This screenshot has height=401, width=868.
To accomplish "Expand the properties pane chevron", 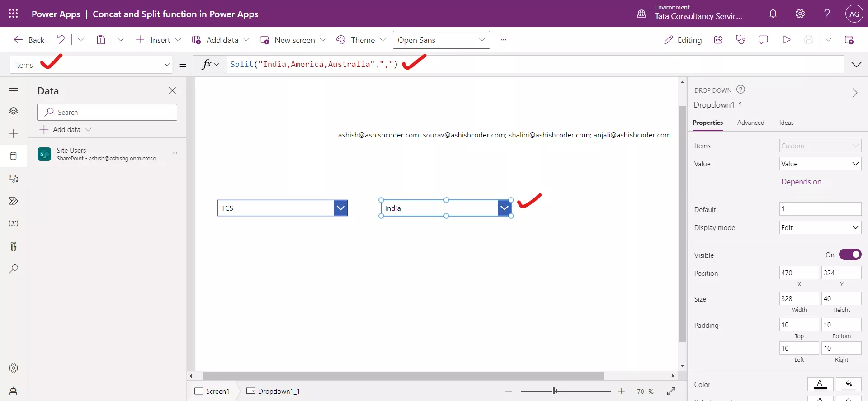I will tap(855, 93).
